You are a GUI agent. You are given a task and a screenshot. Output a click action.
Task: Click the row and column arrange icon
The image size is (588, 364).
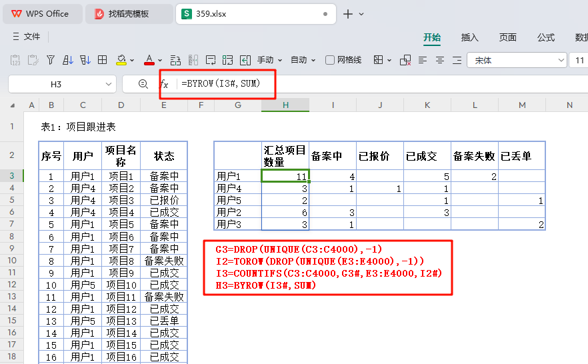tap(175, 60)
